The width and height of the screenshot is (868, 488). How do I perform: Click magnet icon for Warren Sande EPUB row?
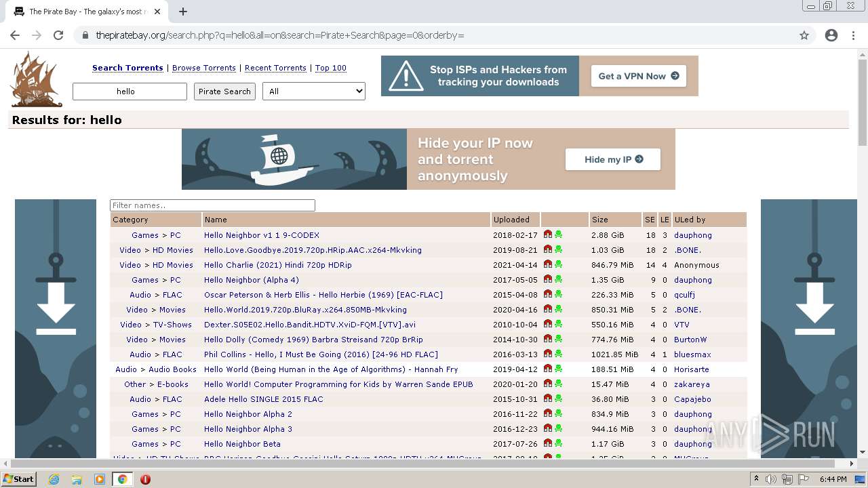548,384
